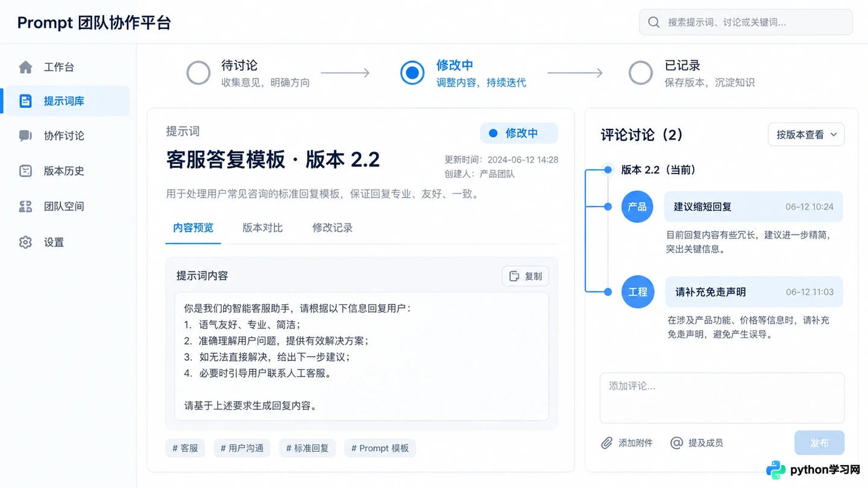Click the # 标准回复 tag
The width and height of the screenshot is (868, 488).
307,448
